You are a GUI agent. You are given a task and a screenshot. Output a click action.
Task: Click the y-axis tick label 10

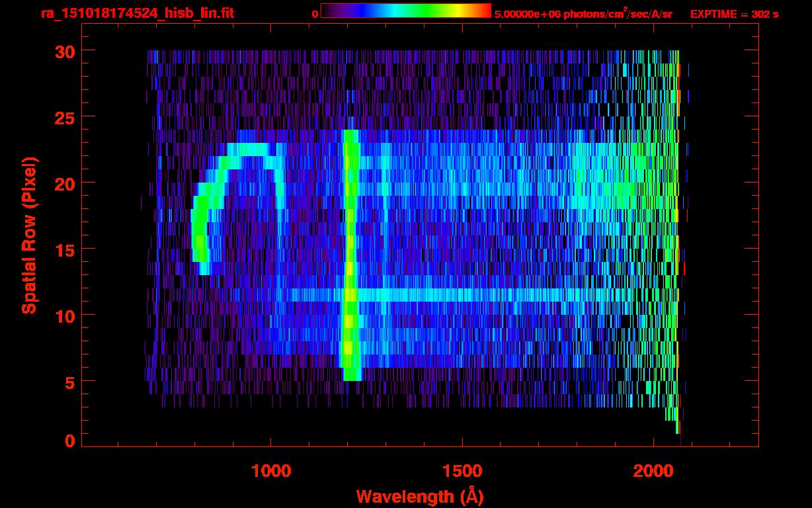(64, 316)
